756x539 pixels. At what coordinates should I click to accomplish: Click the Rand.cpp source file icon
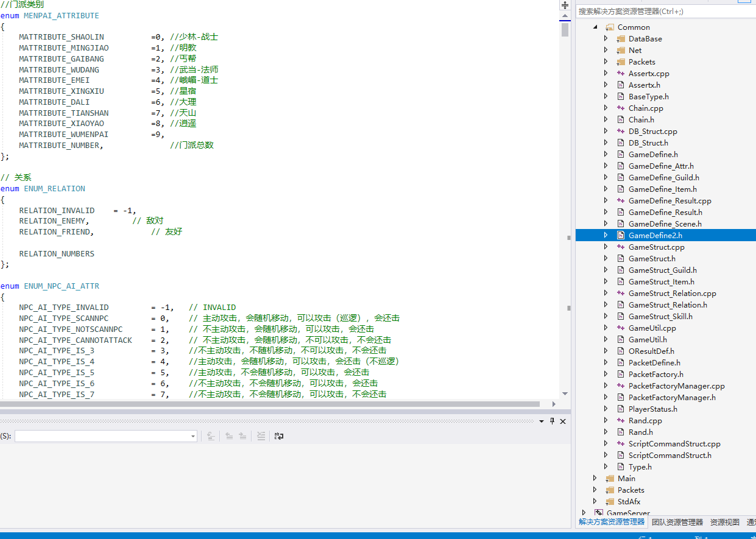[621, 420]
